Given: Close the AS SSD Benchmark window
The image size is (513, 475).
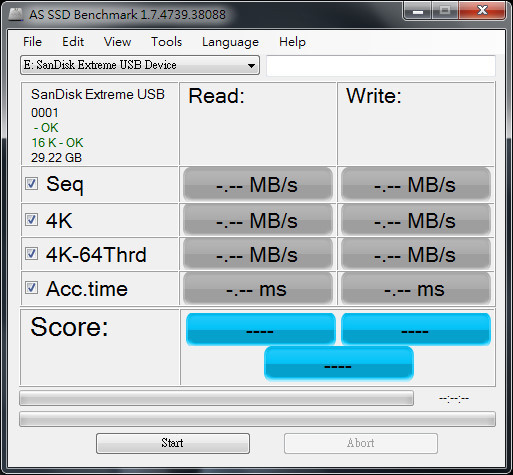Looking at the screenshot, I should [482, 10].
